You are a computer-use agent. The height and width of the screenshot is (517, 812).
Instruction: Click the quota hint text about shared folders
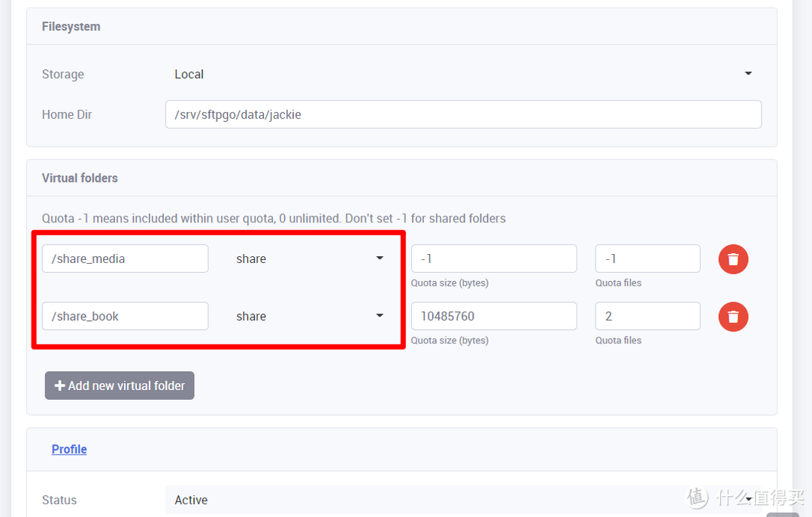[274, 219]
